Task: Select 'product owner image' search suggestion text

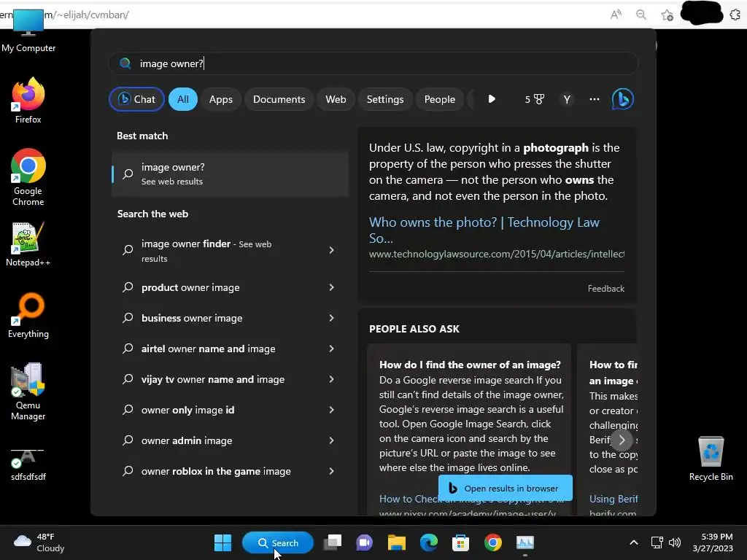Action: [190, 287]
